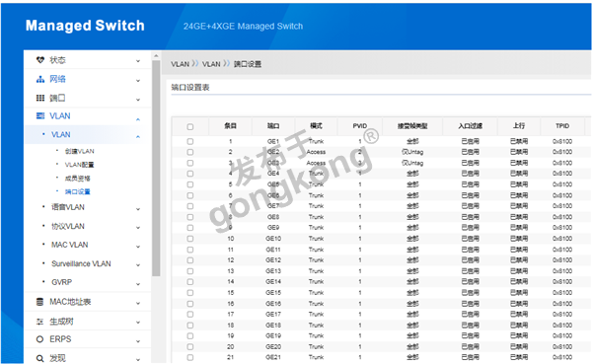Expand the 网络 menu chevron

pyautogui.click(x=138, y=80)
